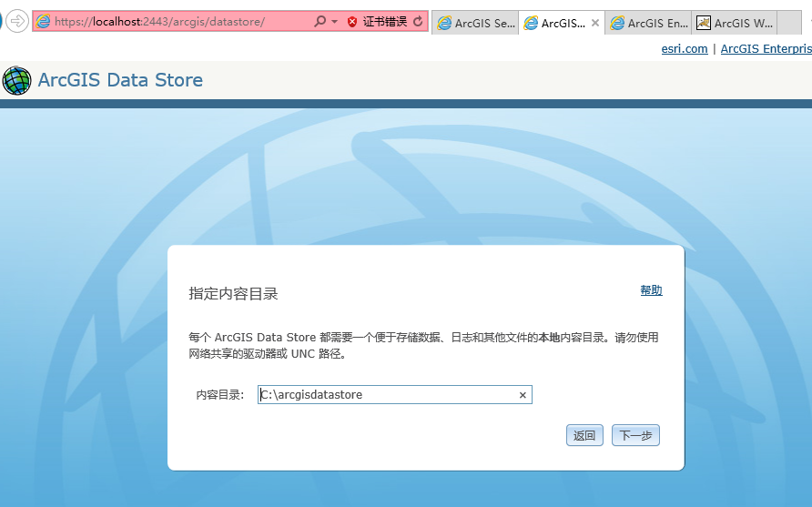Click the IE icon on the ArcGIS Se... tab
Screen dimensions: 812x507
tap(444, 23)
